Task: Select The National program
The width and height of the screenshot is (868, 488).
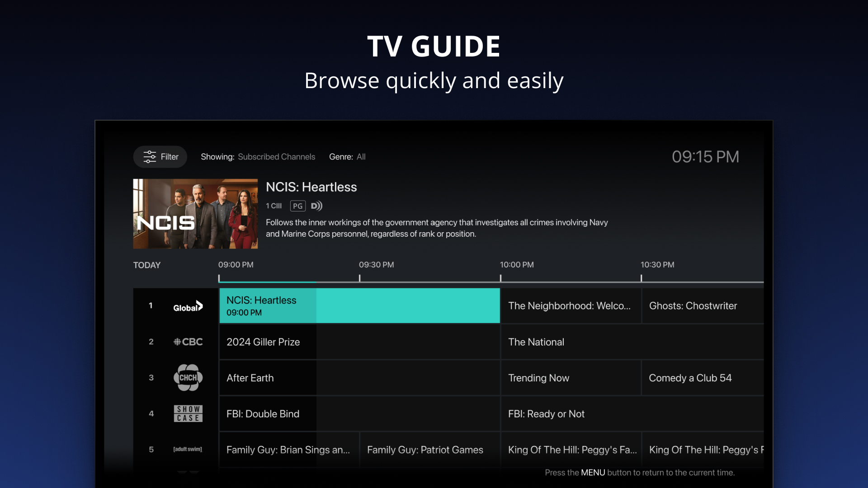Action: [x=632, y=342]
